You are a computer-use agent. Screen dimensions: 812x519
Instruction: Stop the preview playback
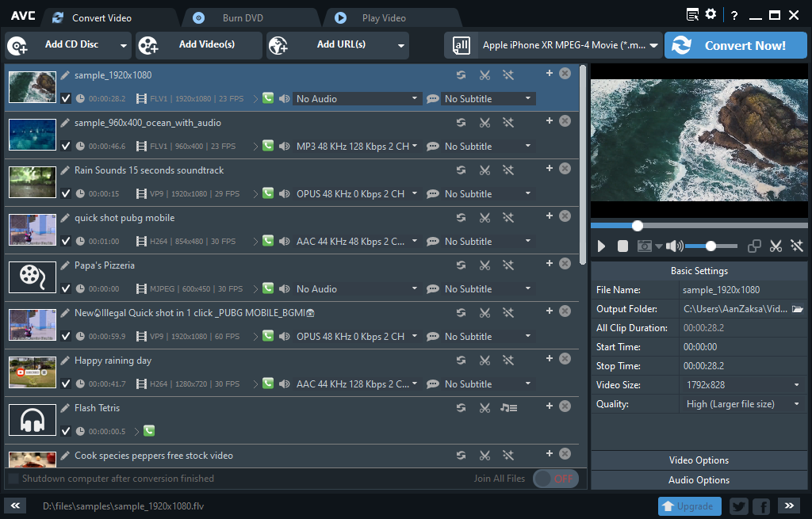[x=623, y=246]
